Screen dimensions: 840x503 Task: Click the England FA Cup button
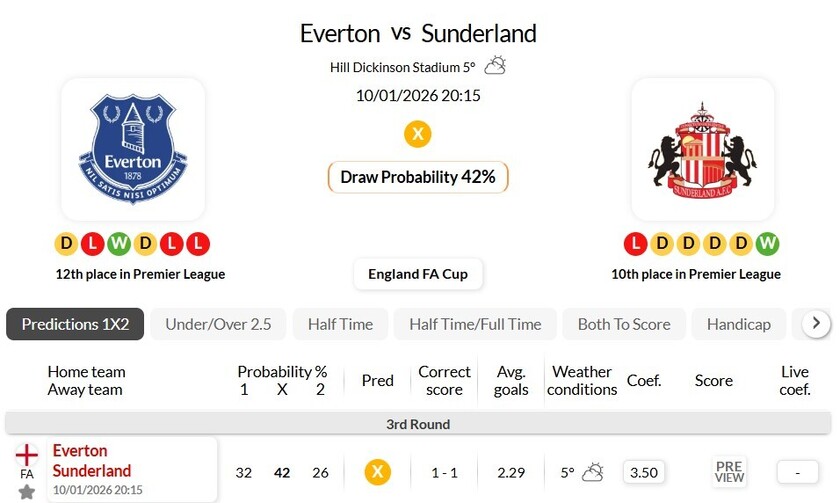tap(418, 274)
